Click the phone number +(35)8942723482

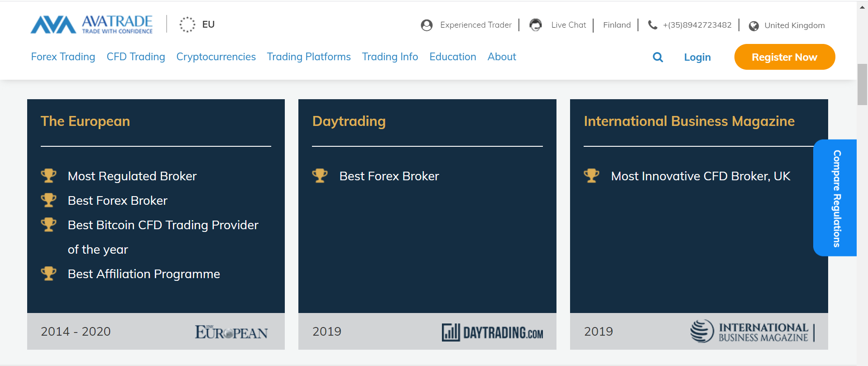(697, 25)
